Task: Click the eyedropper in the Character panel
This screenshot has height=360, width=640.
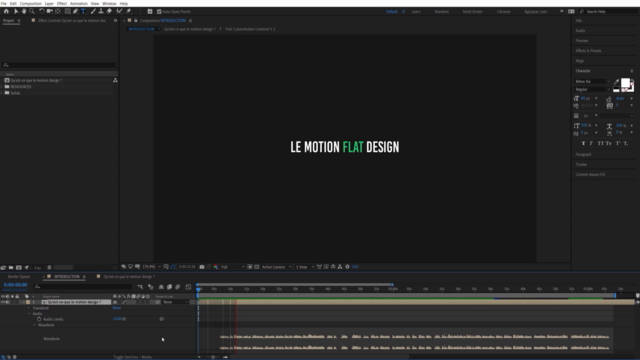Action: pos(616,82)
